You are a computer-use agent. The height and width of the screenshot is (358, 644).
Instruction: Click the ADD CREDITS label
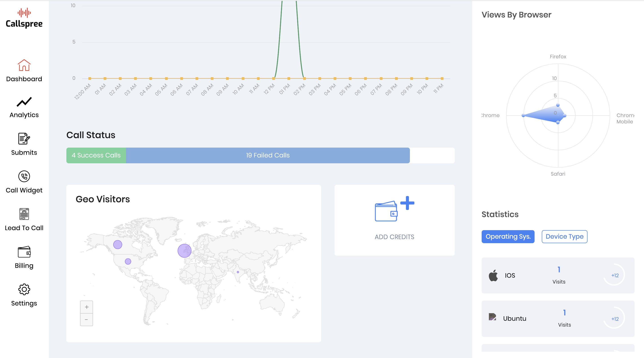(394, 237)
